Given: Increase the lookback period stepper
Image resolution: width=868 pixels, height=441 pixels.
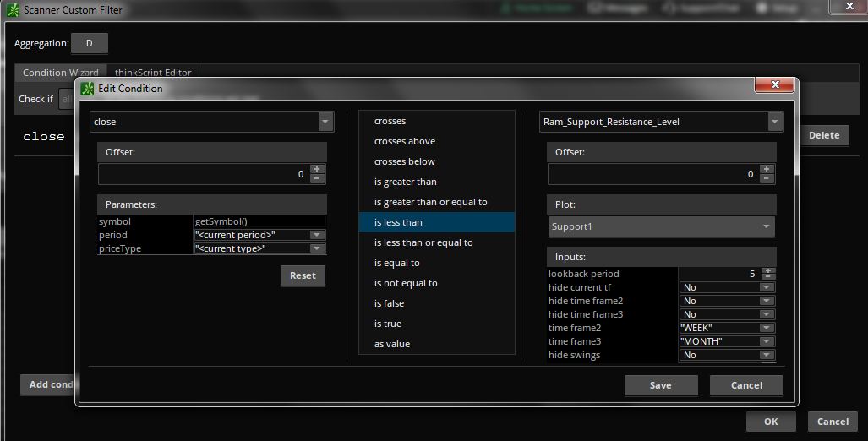Looking at the screenshot, I should click(x=767, y=270).
